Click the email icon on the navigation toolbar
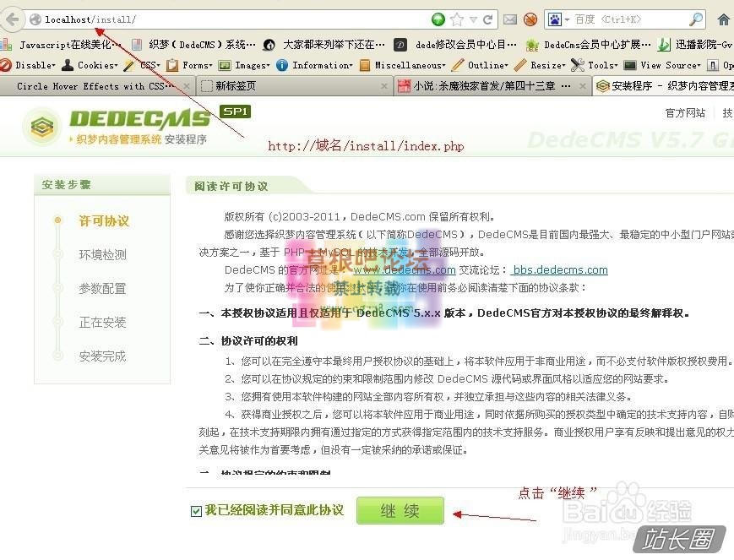 509,19
